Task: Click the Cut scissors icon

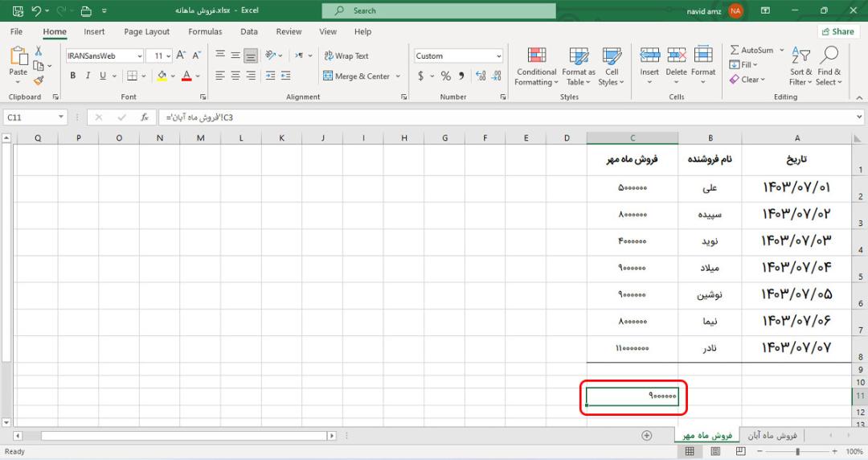Action: (x=39, y=51)
